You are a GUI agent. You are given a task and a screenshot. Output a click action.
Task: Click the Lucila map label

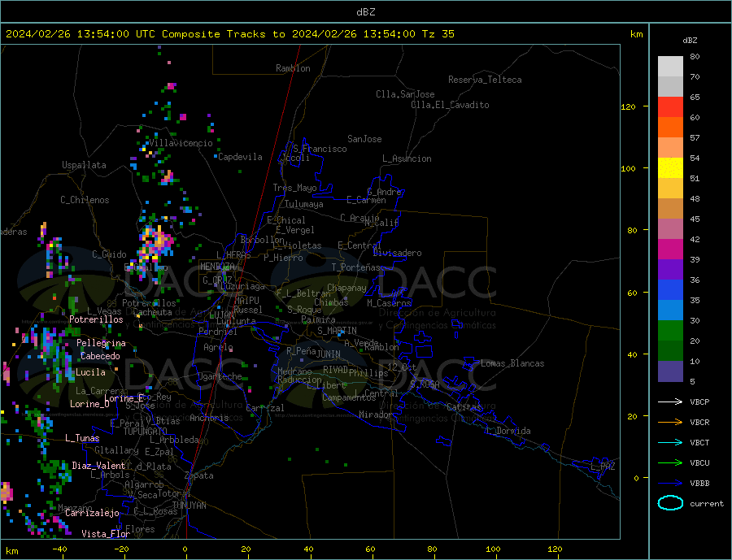(90, 373)
